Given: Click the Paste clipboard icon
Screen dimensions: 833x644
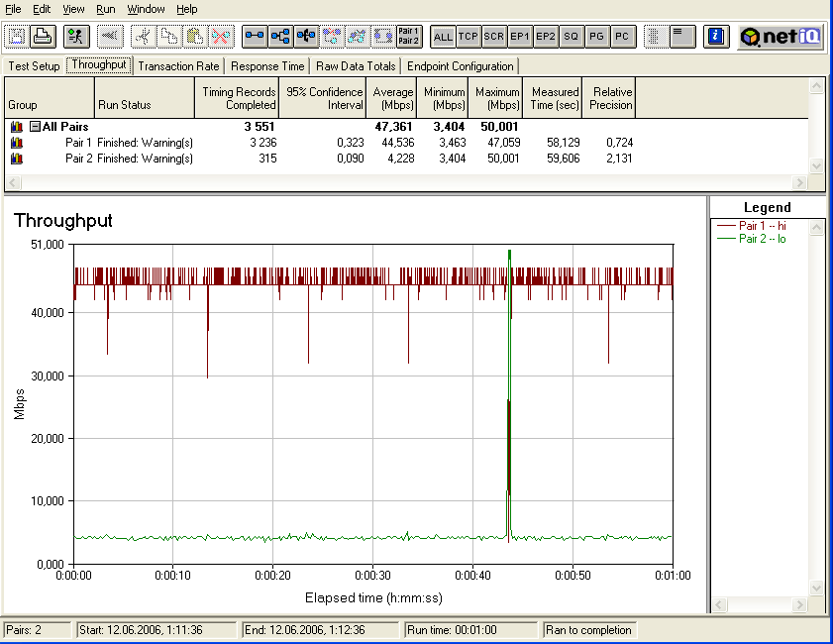Looking at the screenshot, I should pos(195,36).
